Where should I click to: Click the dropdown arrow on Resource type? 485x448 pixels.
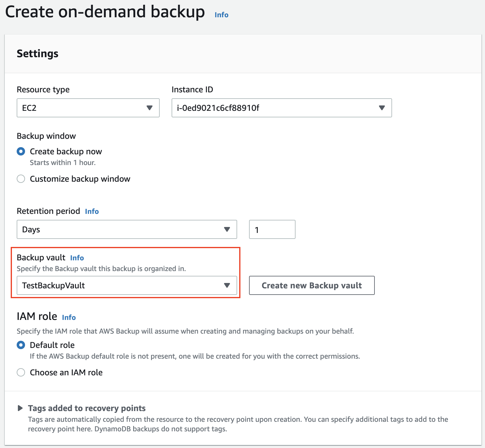click(150, 108)
